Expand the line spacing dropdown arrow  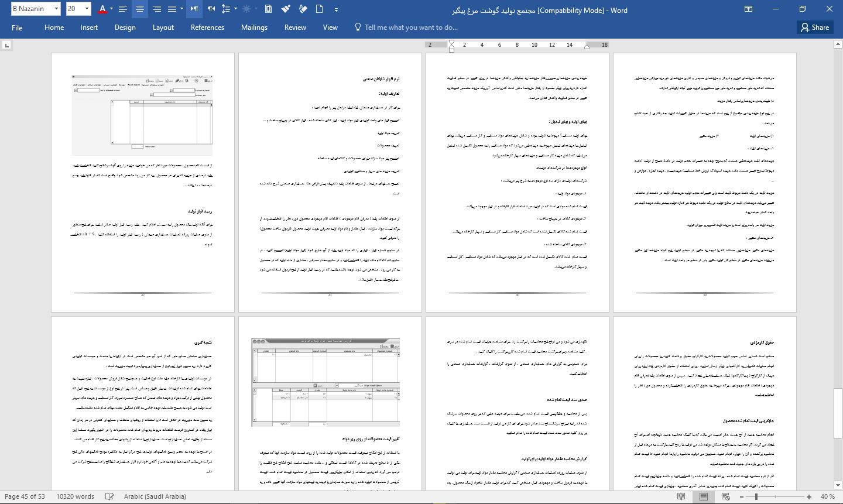click(x=235, y=9)
